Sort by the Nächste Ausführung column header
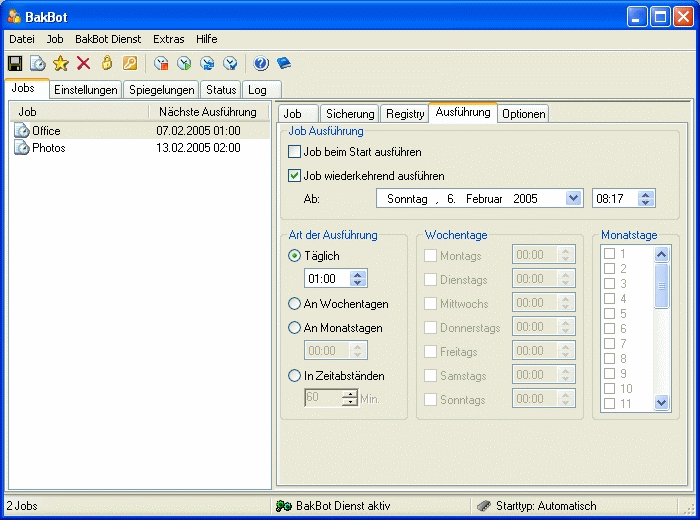Screen dimensions: 700x520 pos(209,112)
